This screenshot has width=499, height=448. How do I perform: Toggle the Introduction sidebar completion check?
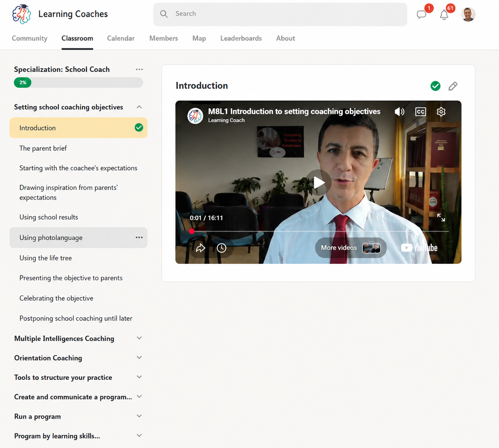pyautogui.click(x=139, y=128)
